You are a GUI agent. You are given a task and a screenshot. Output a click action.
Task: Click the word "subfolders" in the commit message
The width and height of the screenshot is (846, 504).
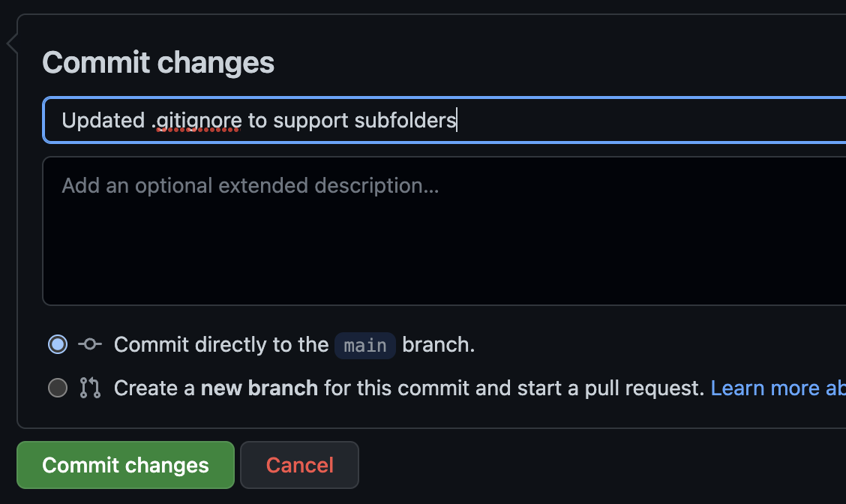tap(405, 120)
